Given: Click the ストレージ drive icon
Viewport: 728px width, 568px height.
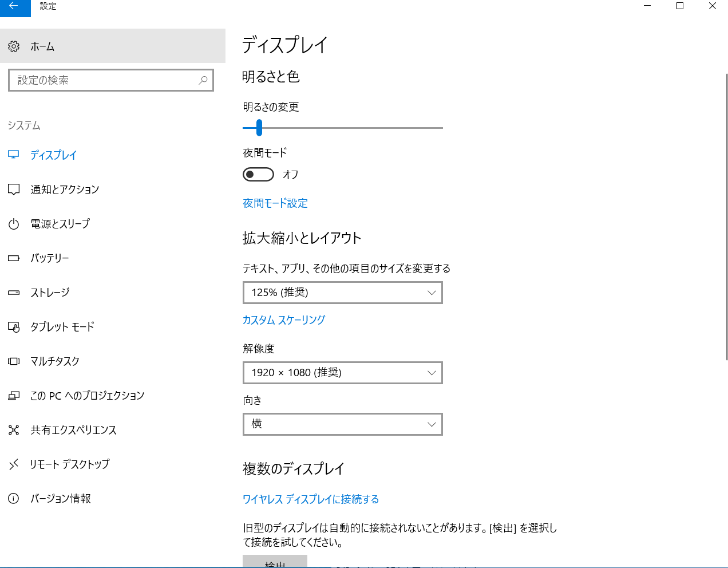Looking at the screenshot, I should (14, 293).
